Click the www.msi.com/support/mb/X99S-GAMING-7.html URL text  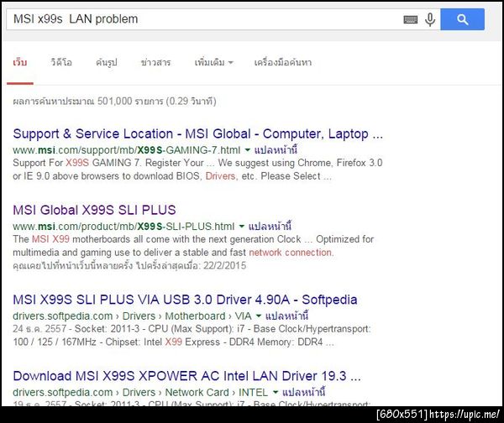click(x=126, y=150)
